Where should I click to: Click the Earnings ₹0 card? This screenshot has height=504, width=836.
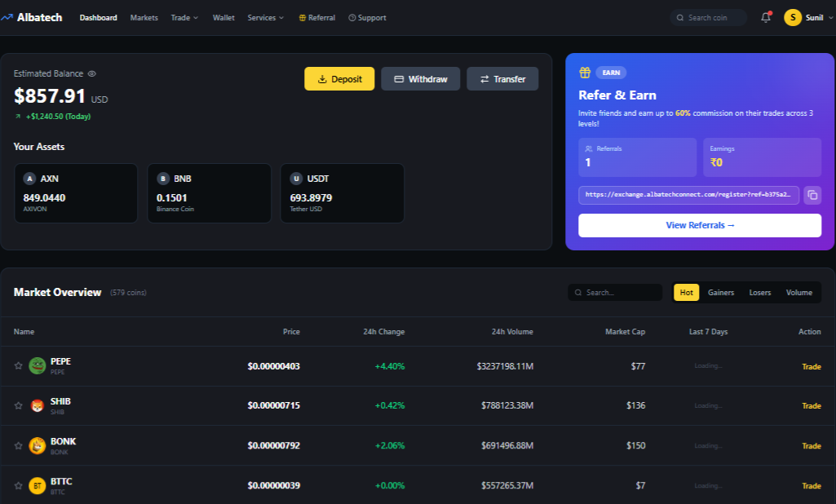tap(762, 157)
